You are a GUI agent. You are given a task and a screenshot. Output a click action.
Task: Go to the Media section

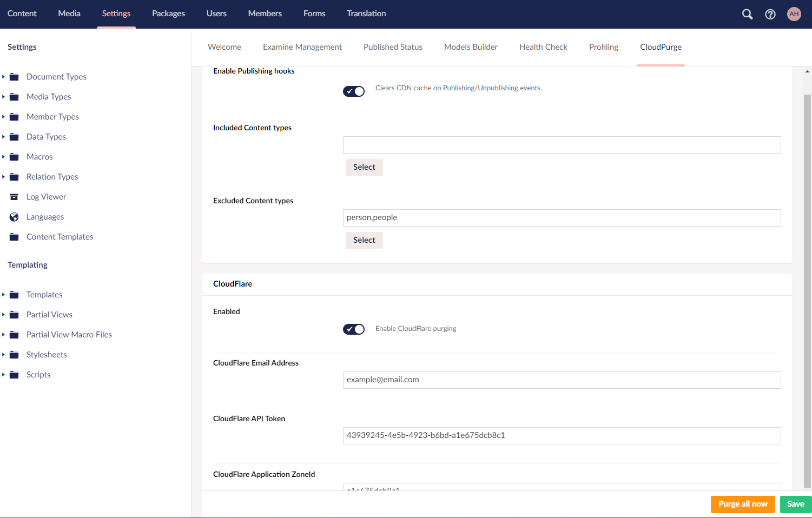[69, 14]
